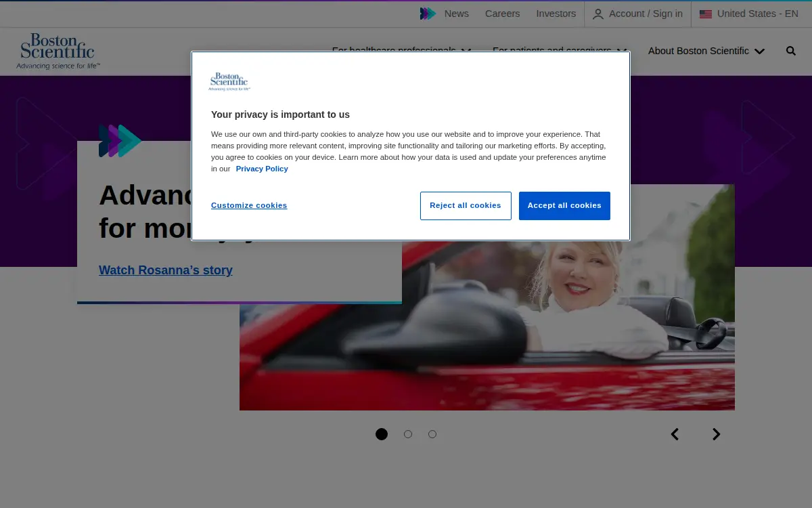Open the News link
This screenshot has width=812, height=508.
(x=457, y=14)
